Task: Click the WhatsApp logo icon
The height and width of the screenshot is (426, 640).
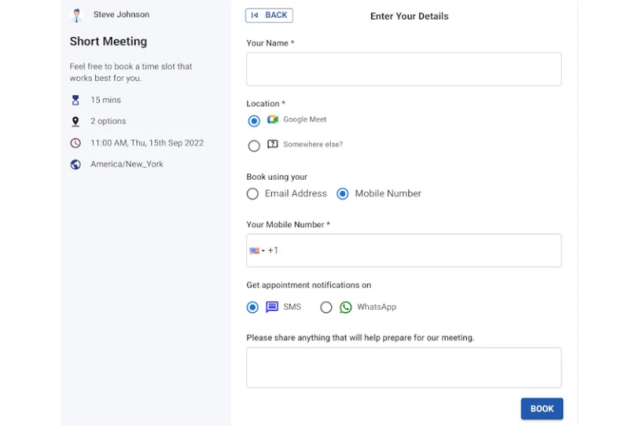Action: point(346,307)
